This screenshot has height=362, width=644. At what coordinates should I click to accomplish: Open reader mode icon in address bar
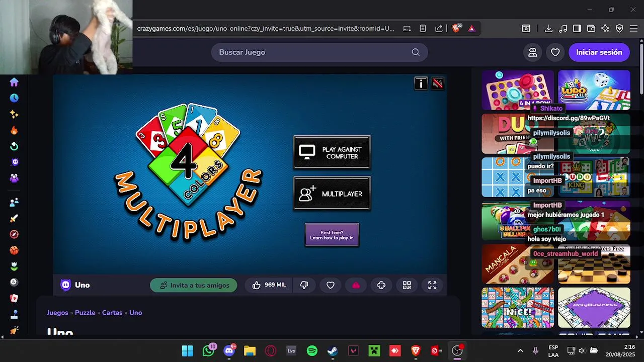[423, 29]
